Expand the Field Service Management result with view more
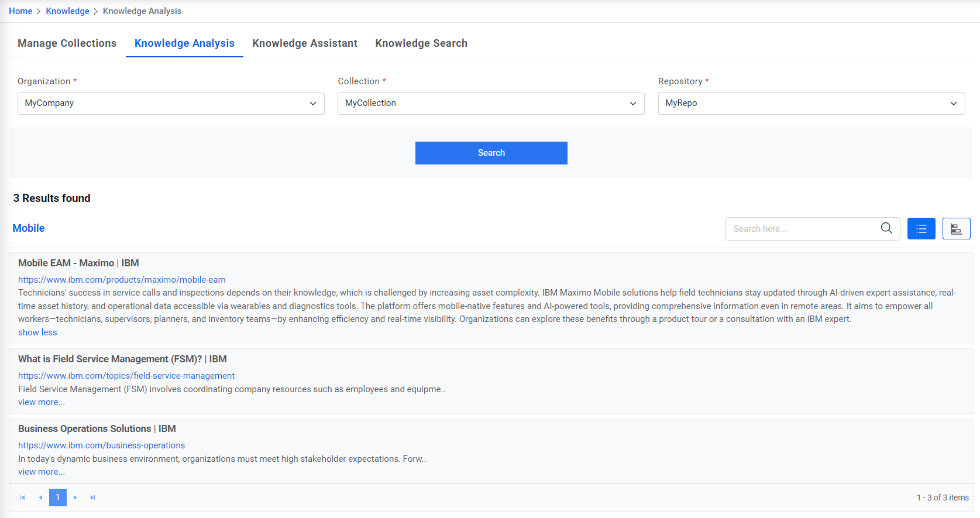The image size is (980, 518). (x=42, y=402)
